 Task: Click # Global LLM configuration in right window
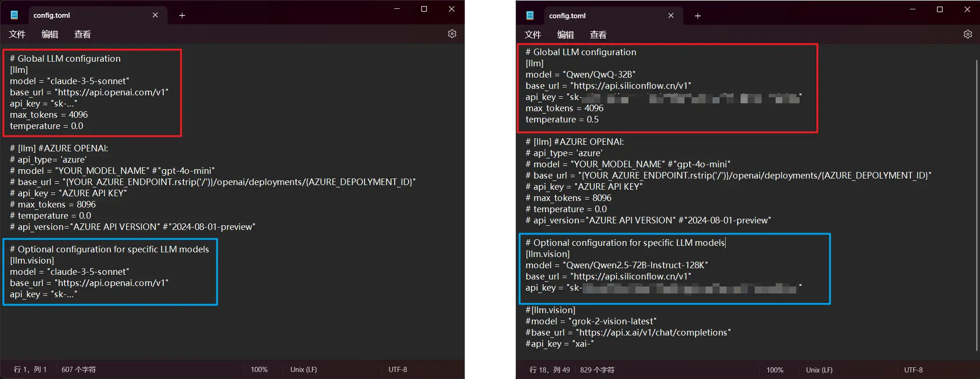pos(581,52)
